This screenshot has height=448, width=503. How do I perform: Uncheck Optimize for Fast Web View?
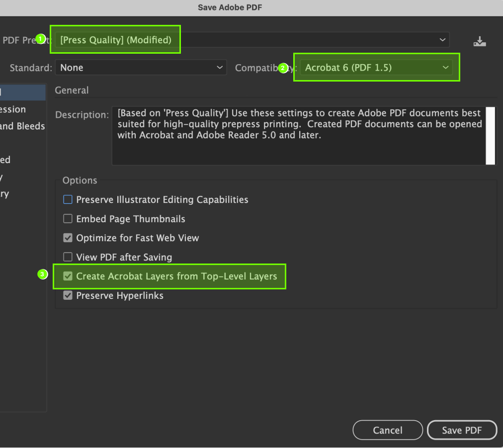[x=68, y=238]
